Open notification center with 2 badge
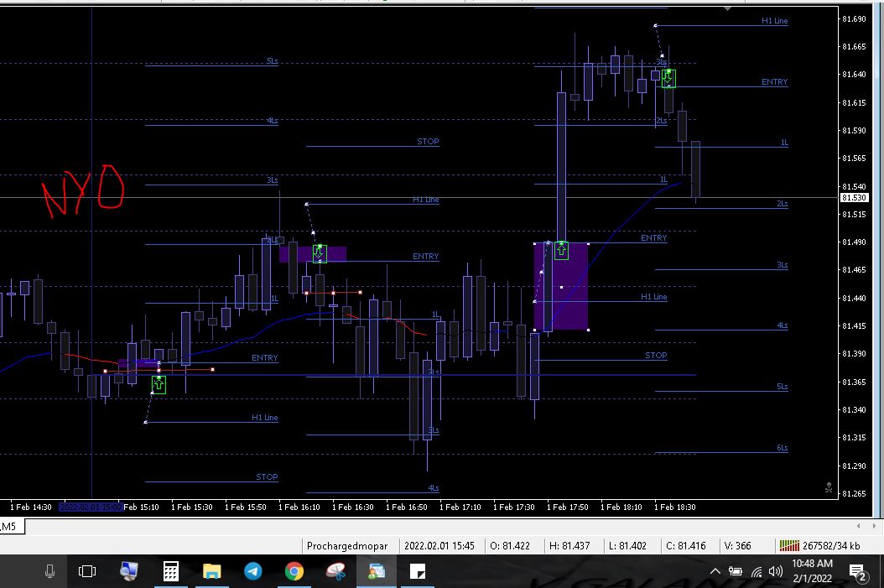Viewport: 884px width, 588px height. click(x=857, y=573)
